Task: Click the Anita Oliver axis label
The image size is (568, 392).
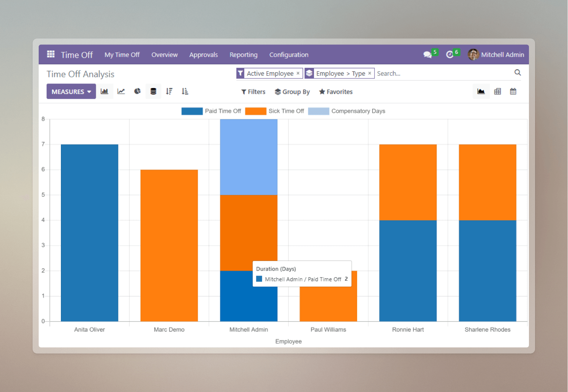Action: (90, 330)
